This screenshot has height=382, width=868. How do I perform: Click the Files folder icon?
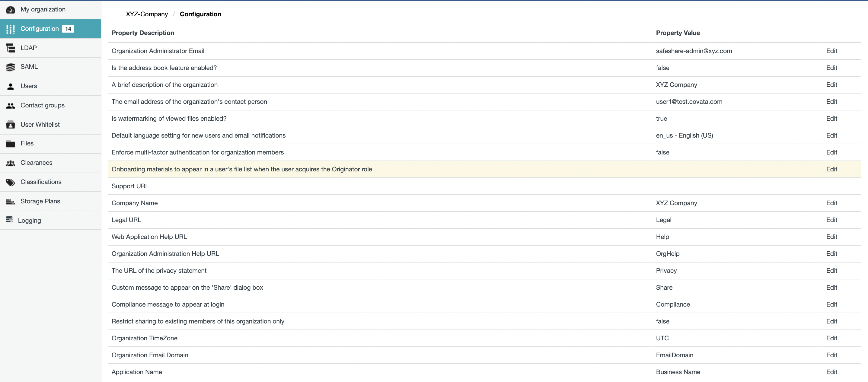pyautogui.click(x=11, y=144)
